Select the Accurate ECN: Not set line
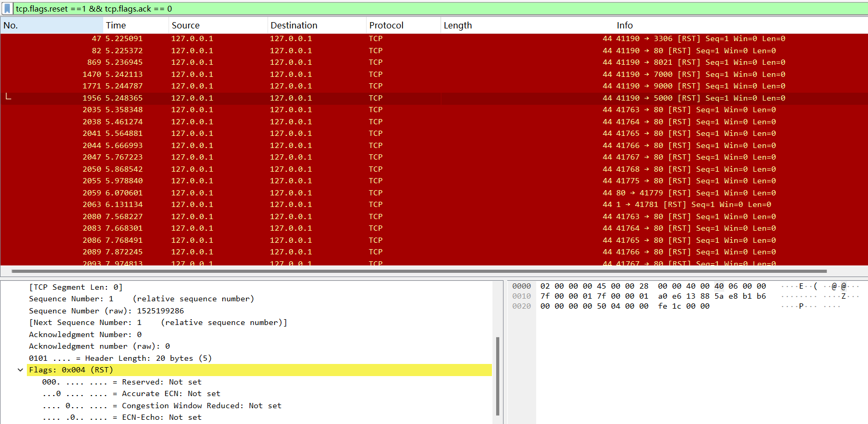 [131, 393]
